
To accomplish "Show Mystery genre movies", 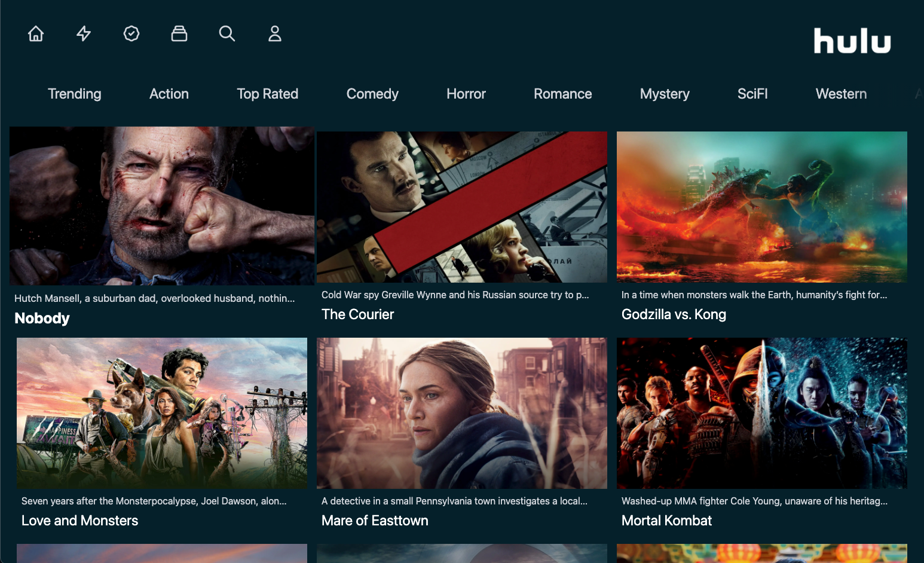I will pyautogui.click(x=665, y=94).
